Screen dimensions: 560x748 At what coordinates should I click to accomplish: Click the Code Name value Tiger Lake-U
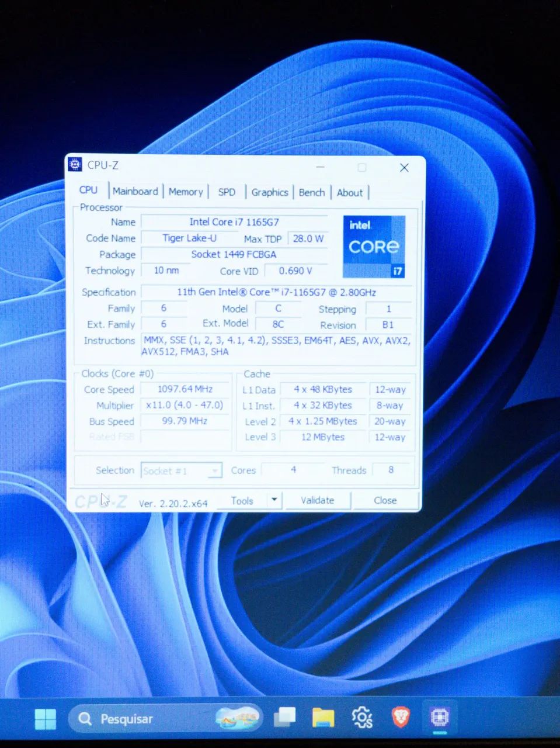(189, 238)
